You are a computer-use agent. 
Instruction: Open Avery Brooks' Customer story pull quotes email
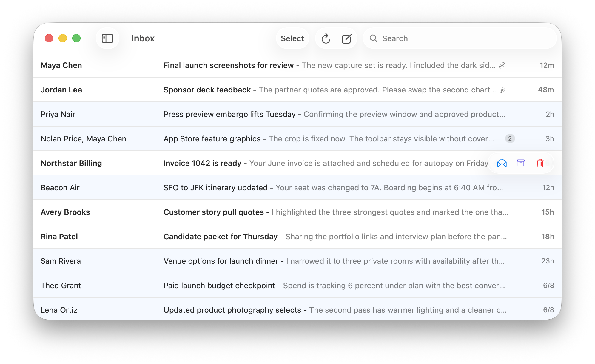(297, 212)
